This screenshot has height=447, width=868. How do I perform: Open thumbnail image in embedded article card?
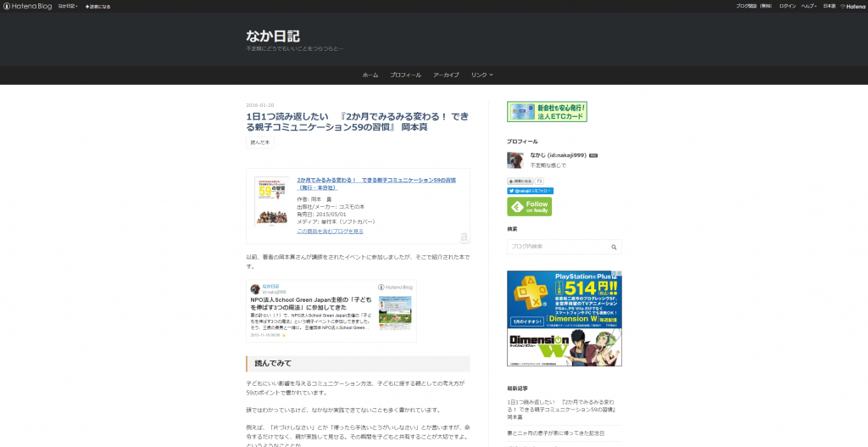395,313
